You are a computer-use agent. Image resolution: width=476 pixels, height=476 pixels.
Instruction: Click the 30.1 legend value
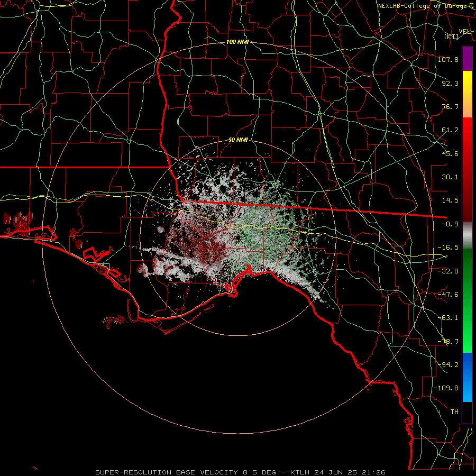[450, 177]
